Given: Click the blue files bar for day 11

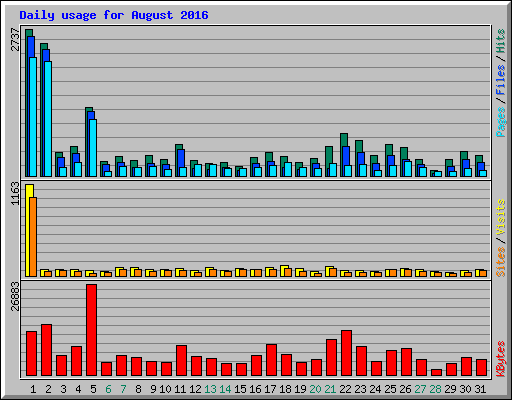Looking at the screenshot, I should (181, 158).
